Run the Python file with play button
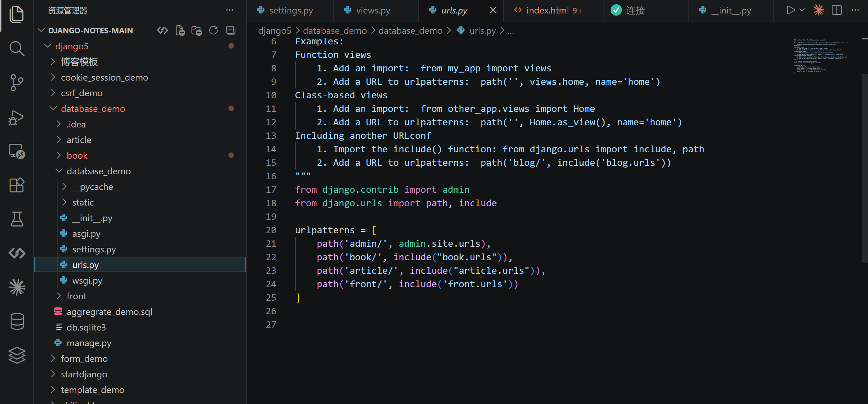The height and width of the screenshot is (404, 868). coord(790,10)
